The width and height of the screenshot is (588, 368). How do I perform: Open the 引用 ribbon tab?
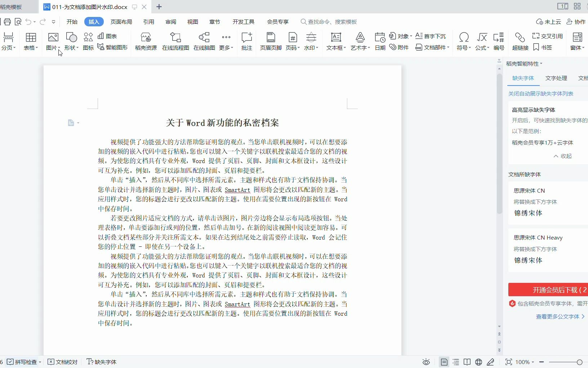149,22
